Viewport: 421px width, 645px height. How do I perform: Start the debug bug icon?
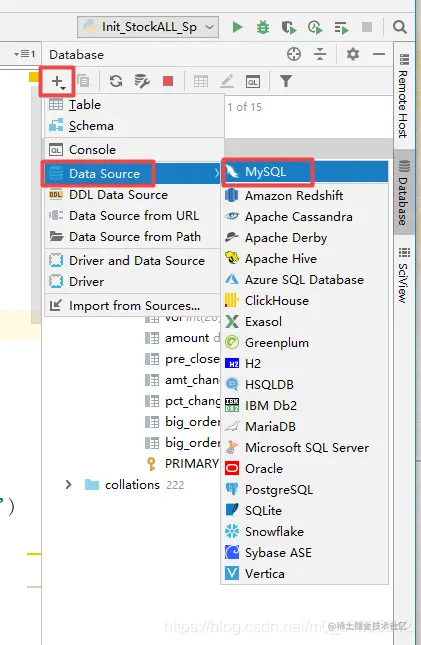click(x=263, y=27)
